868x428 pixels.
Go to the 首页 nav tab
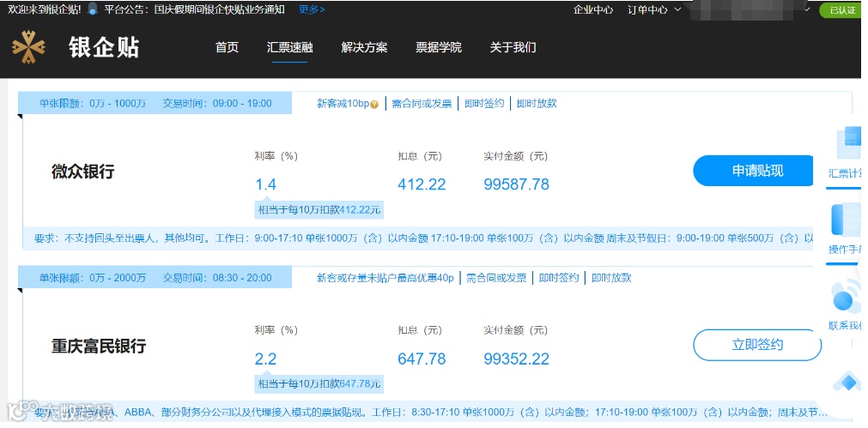pos(227,47)
